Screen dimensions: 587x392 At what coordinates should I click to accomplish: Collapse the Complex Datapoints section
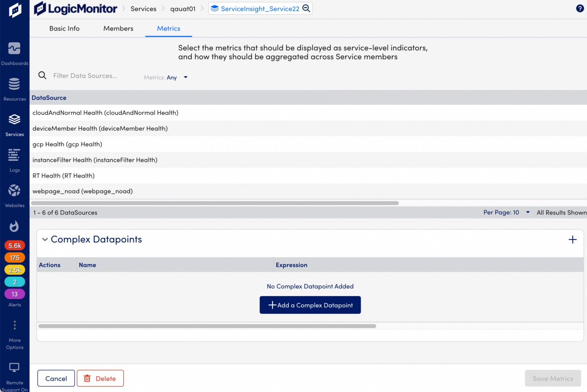coord(45,239)
